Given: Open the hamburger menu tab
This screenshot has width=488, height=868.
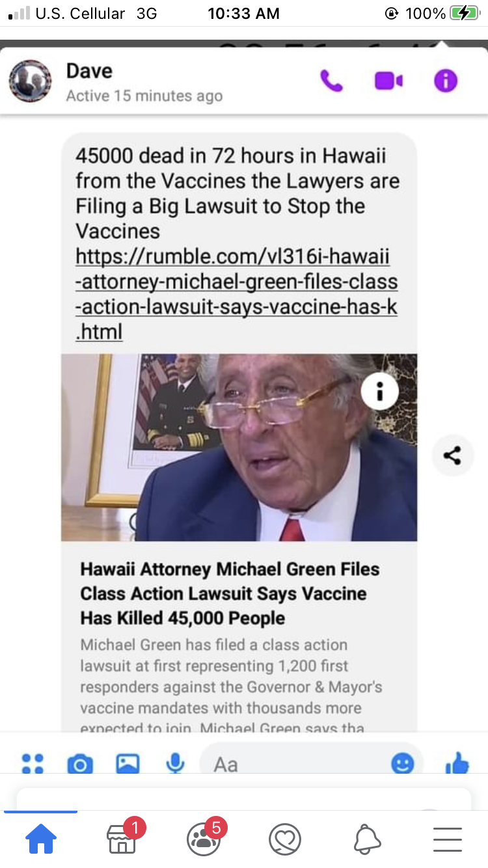Looking at the screenshot, I should coord(448,840).
